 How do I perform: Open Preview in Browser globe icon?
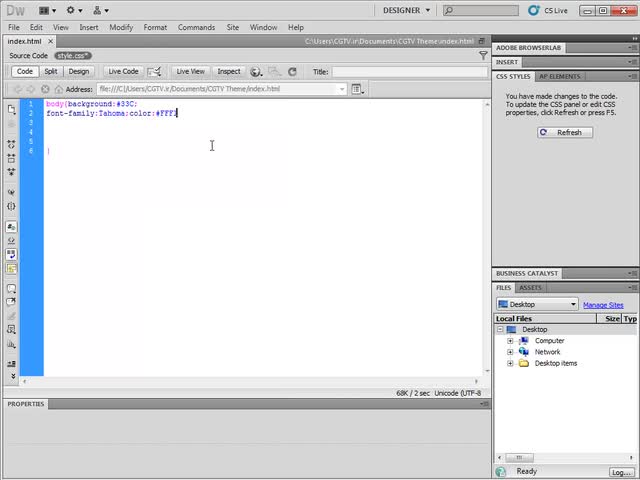(x=256, y=72)
